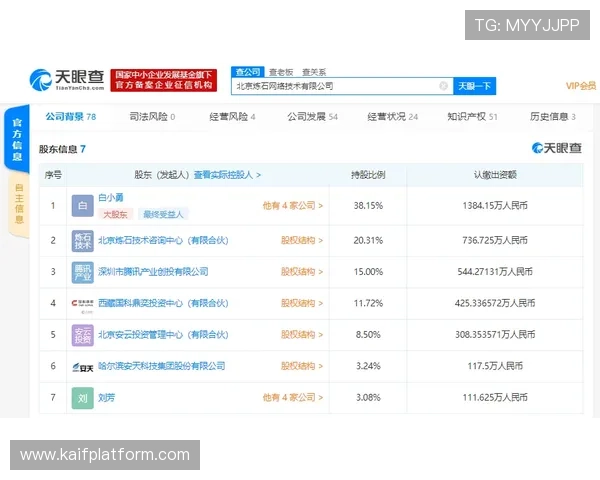Open shareholder 白小勇 profile link
This screenshot has height=480, width=600.
(x=111, y=198)
